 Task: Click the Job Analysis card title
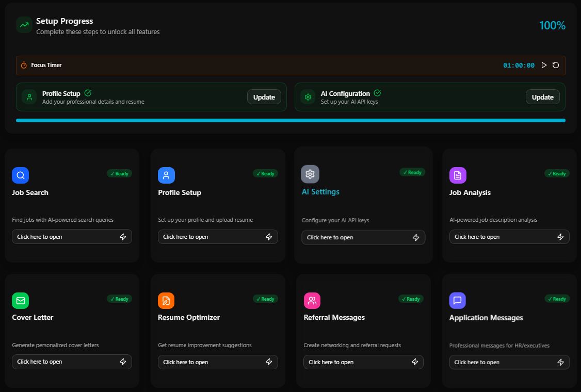pos(470,192)
